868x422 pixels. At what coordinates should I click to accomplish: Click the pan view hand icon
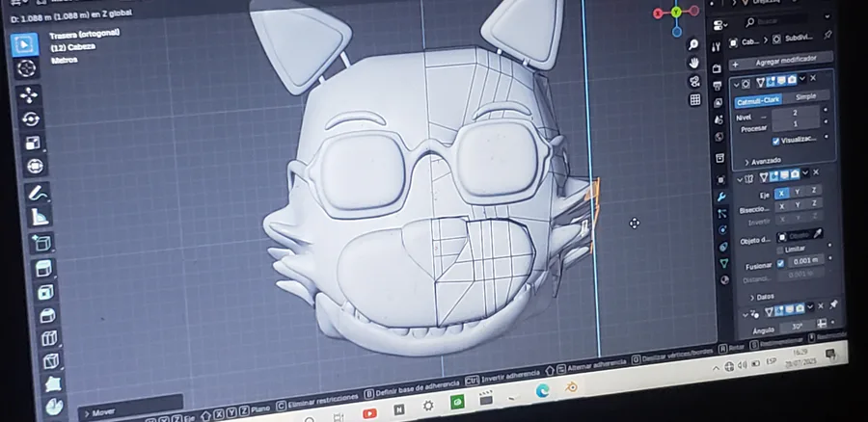694,63
